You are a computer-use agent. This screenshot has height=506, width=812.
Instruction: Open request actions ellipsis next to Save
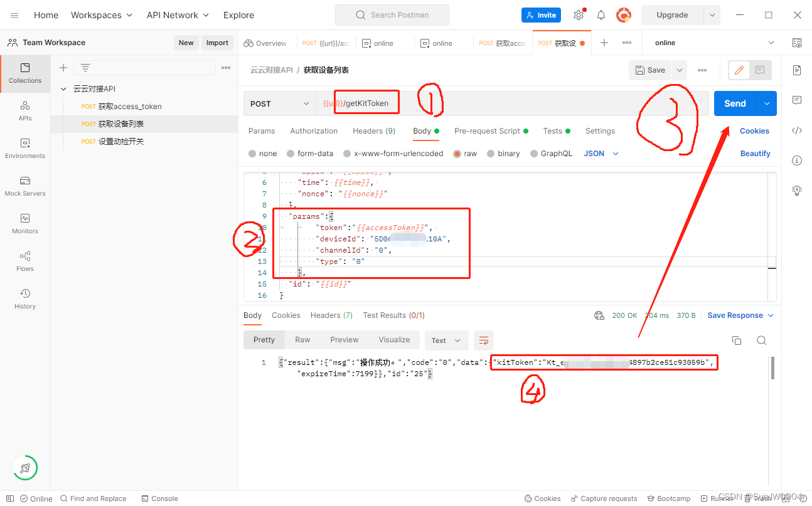pyautogui.click(x=702, y=70)
